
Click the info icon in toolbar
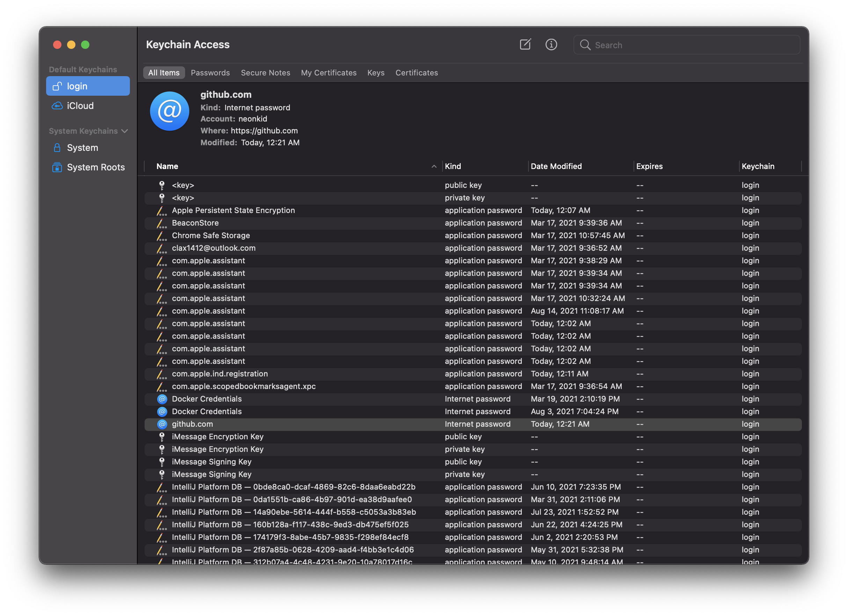pos(551,44)
